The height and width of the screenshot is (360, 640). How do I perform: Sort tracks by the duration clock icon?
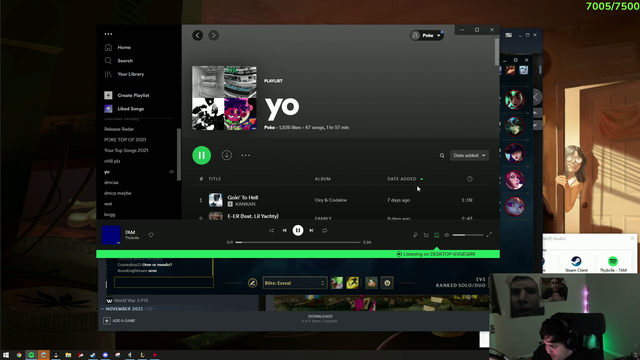click(470, 179)
